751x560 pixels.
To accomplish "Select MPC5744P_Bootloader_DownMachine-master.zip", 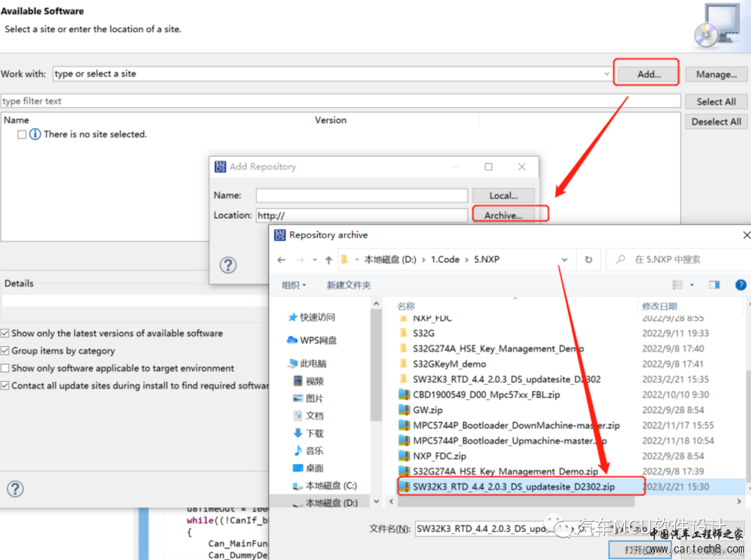I will click(x=516, y=425).
